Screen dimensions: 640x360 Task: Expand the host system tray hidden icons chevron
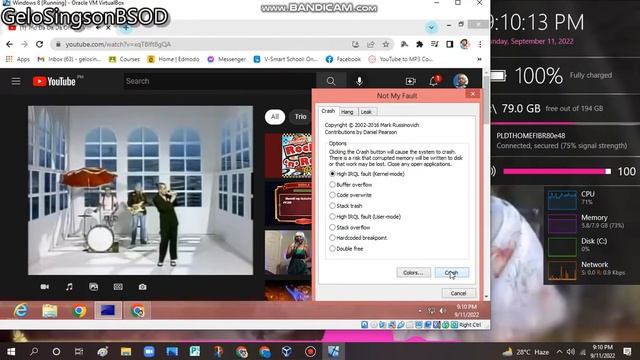[x=559, y=352]
